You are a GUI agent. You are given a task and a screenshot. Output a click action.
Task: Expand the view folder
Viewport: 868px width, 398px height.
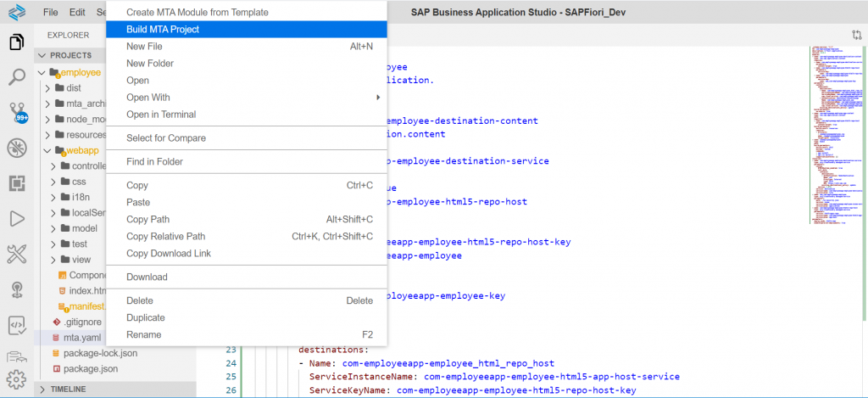pyautogui.click(x=53, y=259)
